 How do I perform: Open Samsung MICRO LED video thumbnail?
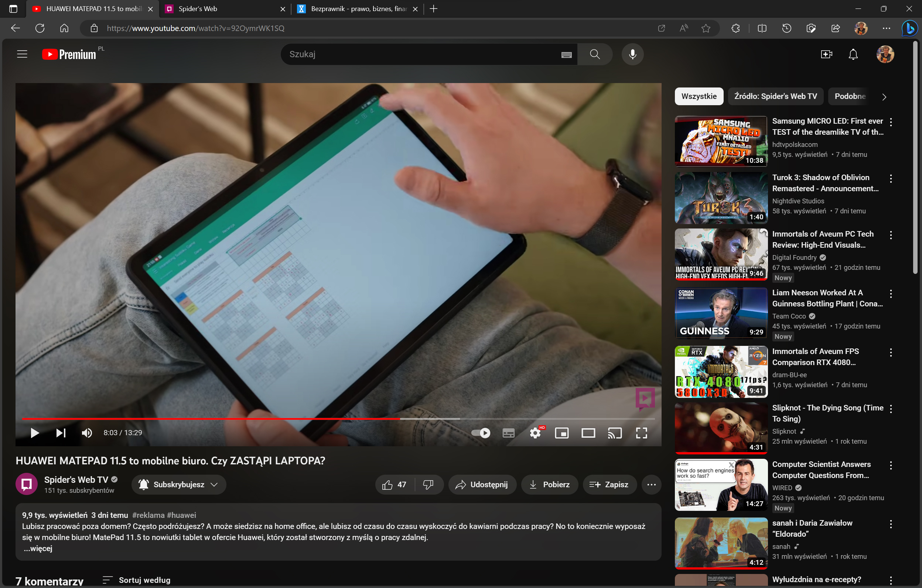pos(721,141)
